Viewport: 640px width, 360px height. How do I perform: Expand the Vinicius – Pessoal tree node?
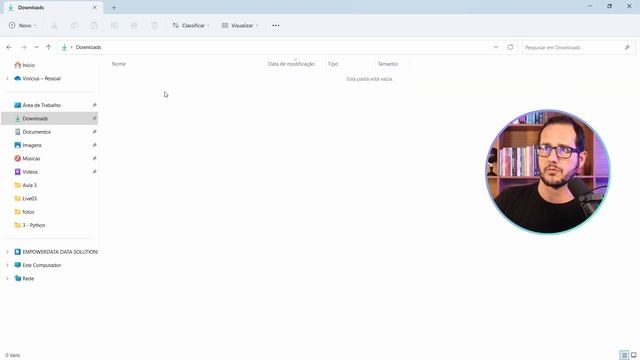pos(7,78)
